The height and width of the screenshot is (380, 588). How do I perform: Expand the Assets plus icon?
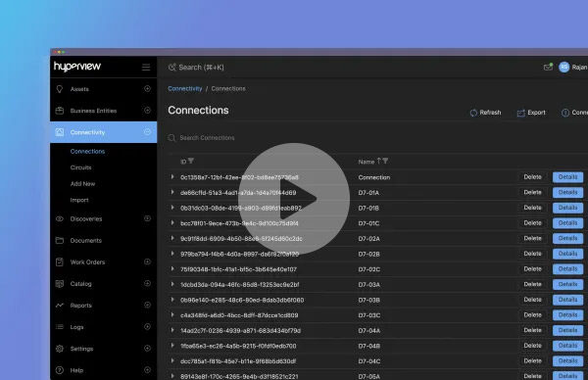147,88
